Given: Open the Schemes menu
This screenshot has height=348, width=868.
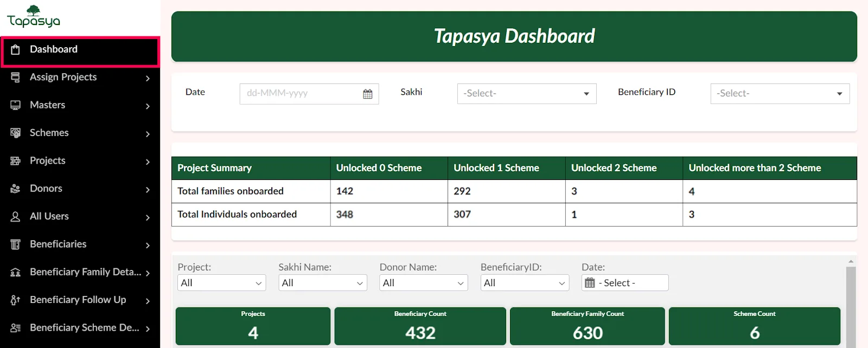Looking at the screenshot, I should coord(80,133).
